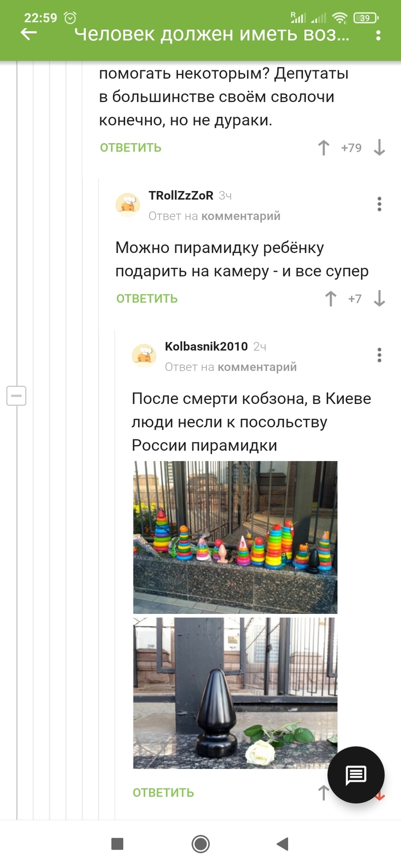Go to parent comment of Kolbasnik2010's reply

257,367
